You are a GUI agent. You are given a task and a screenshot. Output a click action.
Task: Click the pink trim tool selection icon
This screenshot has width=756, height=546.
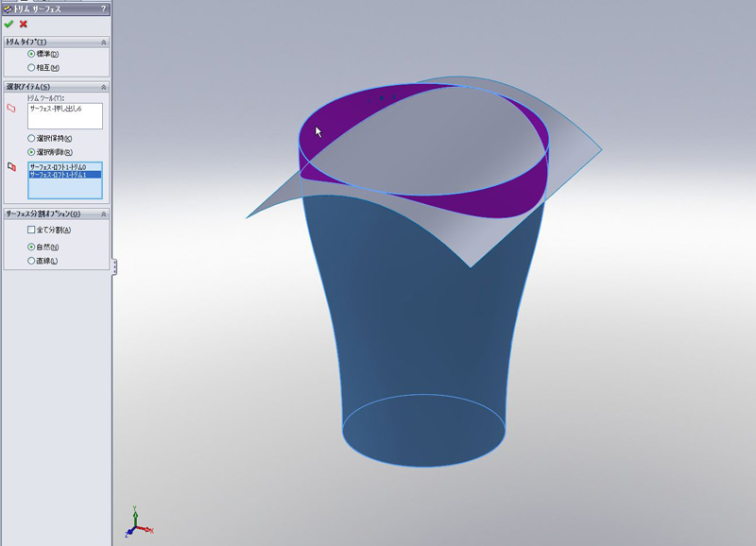(11, 109)
